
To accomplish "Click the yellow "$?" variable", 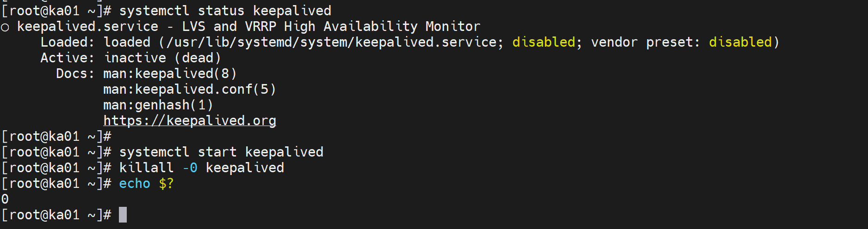I will tap(166, 184).
